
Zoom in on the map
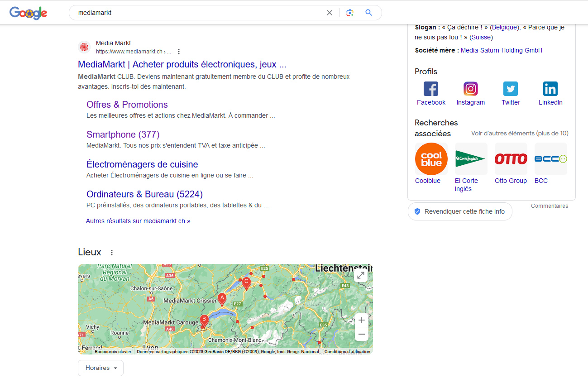pos(361,321)
